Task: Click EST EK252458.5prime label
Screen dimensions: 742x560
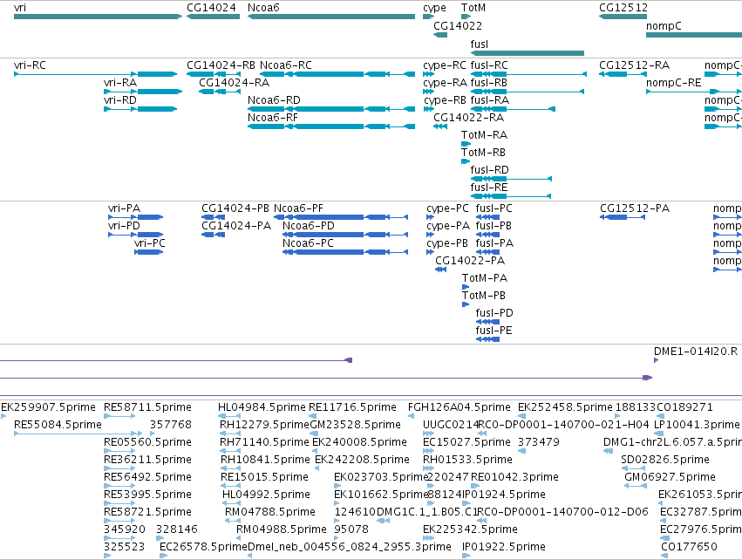Action: (565, 407)
